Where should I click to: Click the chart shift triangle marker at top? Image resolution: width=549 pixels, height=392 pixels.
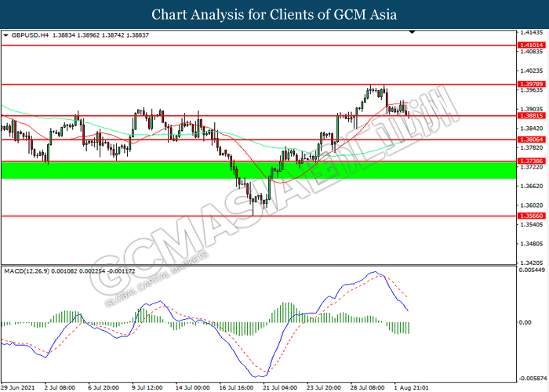point(413,33)
